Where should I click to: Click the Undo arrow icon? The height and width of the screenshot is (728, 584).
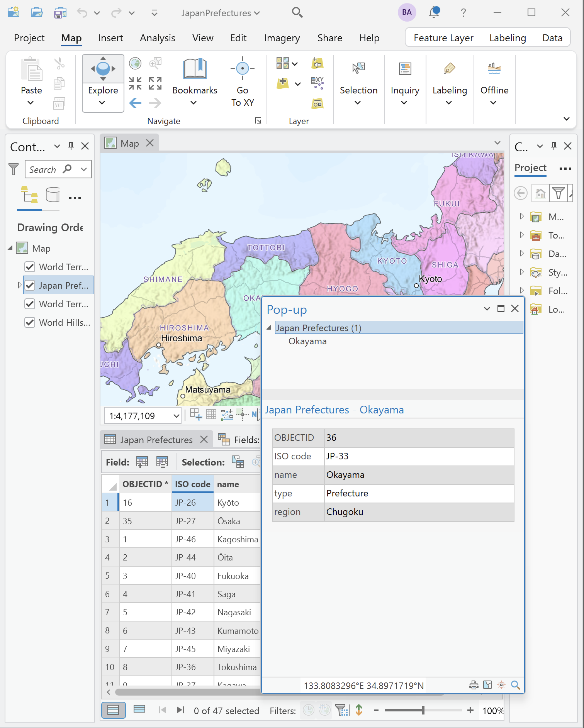point(82,12)
